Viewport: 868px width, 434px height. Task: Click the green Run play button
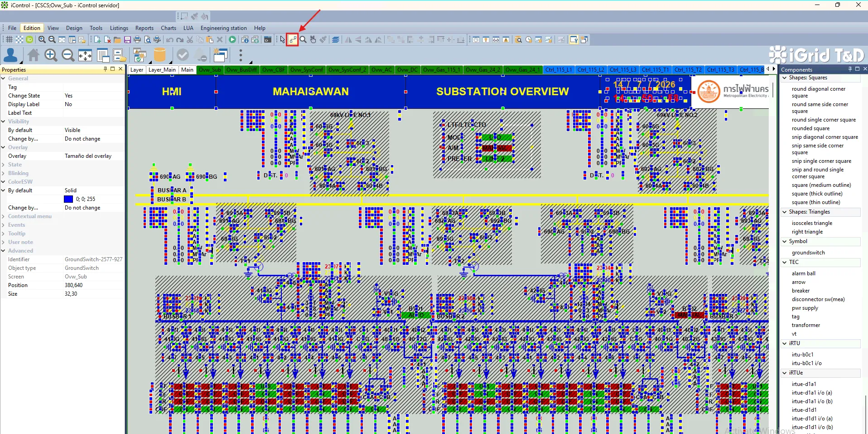[x=232, y=40]
